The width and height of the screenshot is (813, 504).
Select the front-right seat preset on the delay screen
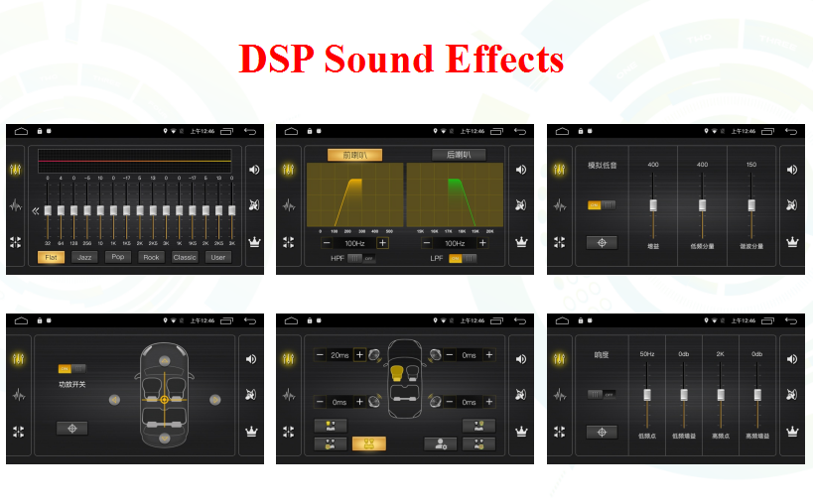point(478,426)
